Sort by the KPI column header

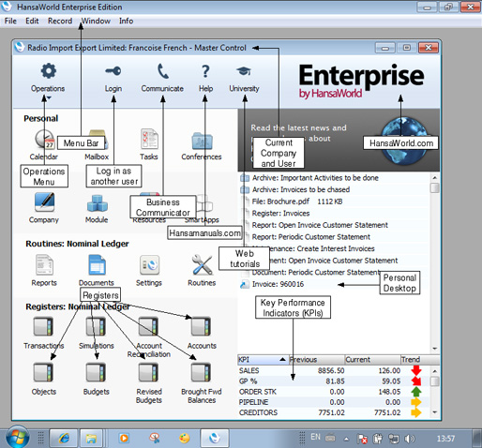(x=263, y=360)
